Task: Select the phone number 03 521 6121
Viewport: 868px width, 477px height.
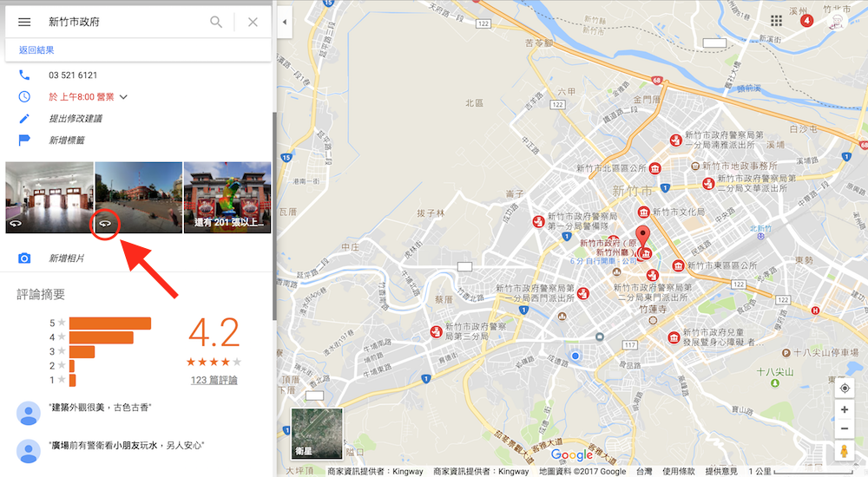Action: tap(73, 75)
